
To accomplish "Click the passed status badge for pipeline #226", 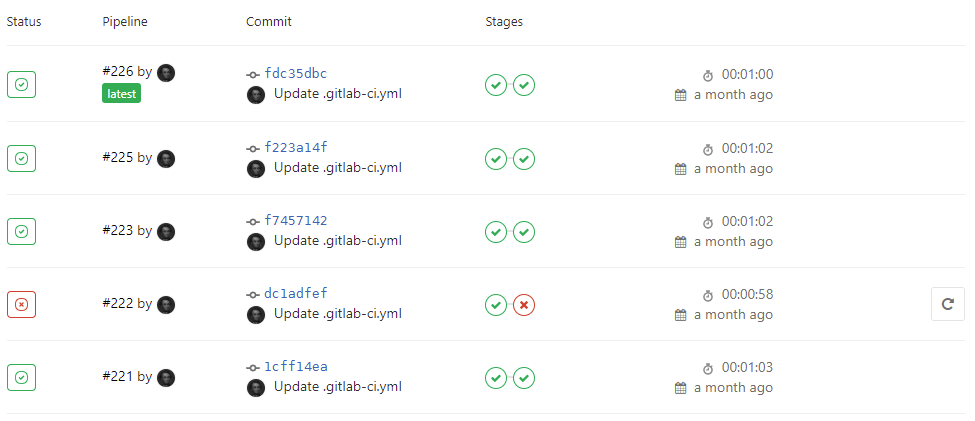I will [x=21, y=85].
